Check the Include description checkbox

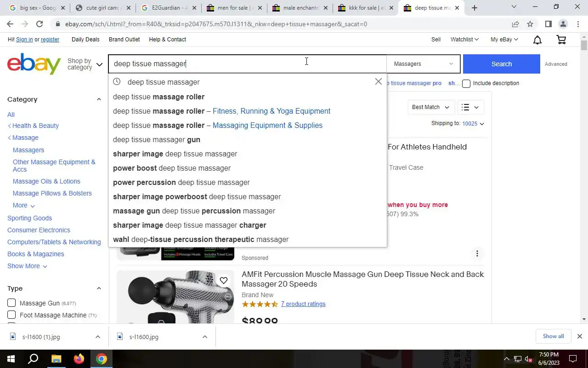click(x=466, y=83)
